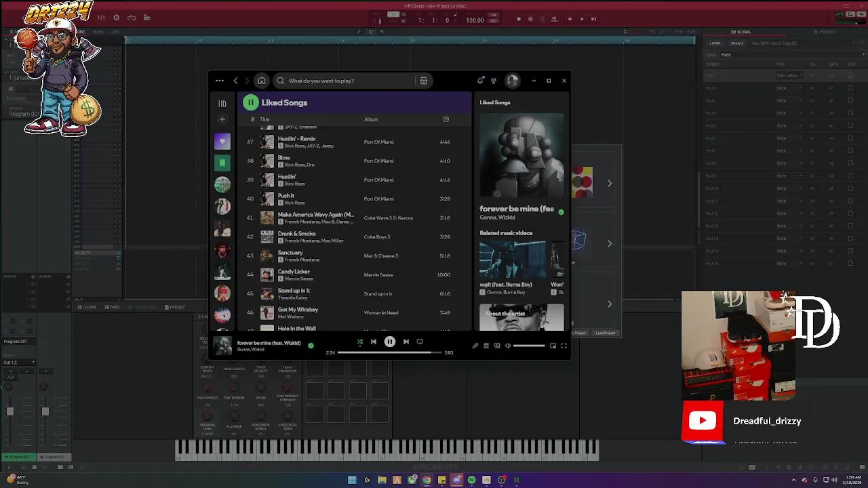The height and width of the screenshot is (488, 868).
Task: Click now-playing album thumbnail in player bar
Action: pyautogui.click(x=222, y=345)
